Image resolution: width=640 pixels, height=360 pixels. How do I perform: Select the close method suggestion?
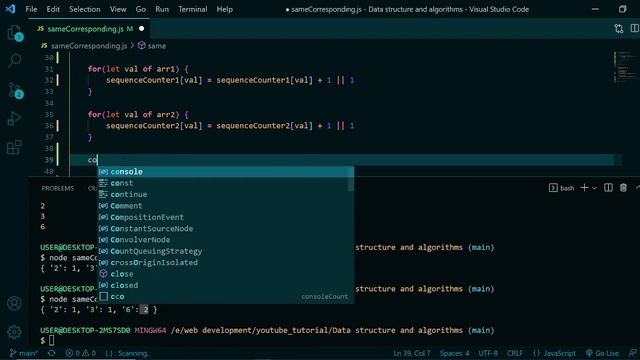coord(225,274)
